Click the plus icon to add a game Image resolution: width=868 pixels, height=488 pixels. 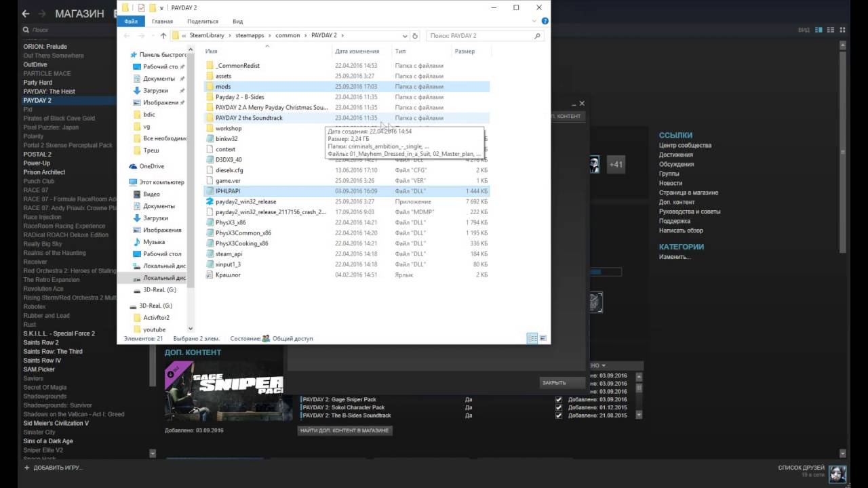click(x=27, y=468)
